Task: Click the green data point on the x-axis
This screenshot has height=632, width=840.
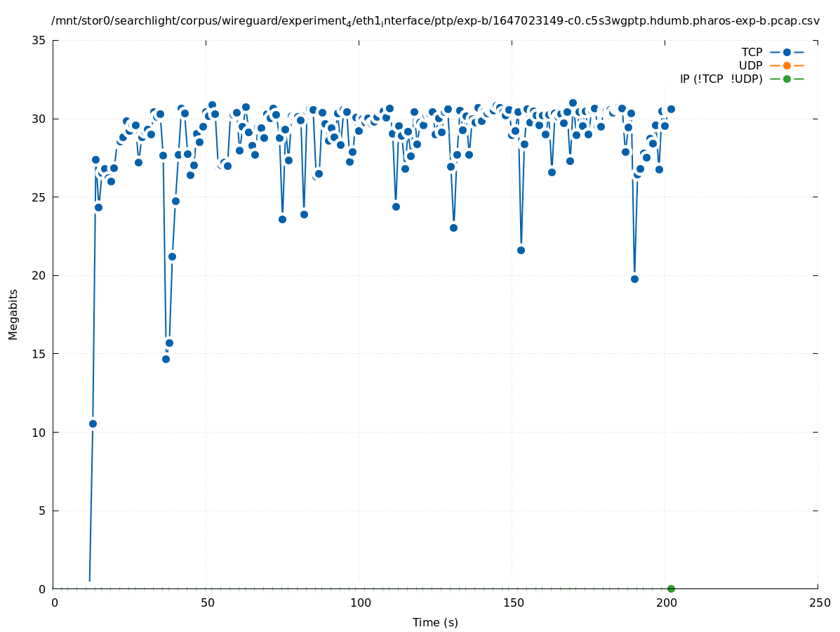Action: point(671,588)
